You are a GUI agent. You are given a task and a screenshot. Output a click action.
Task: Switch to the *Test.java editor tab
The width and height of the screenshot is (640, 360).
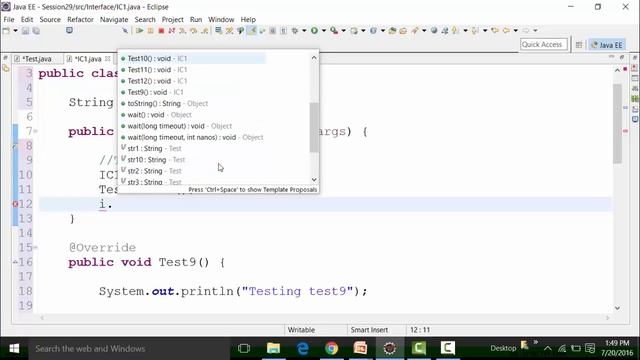(37, 59)
